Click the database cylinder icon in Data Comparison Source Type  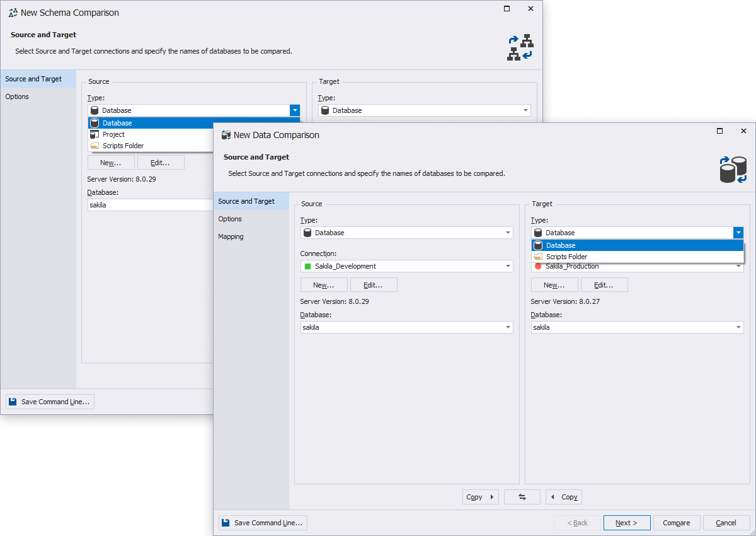pos(307,233)
